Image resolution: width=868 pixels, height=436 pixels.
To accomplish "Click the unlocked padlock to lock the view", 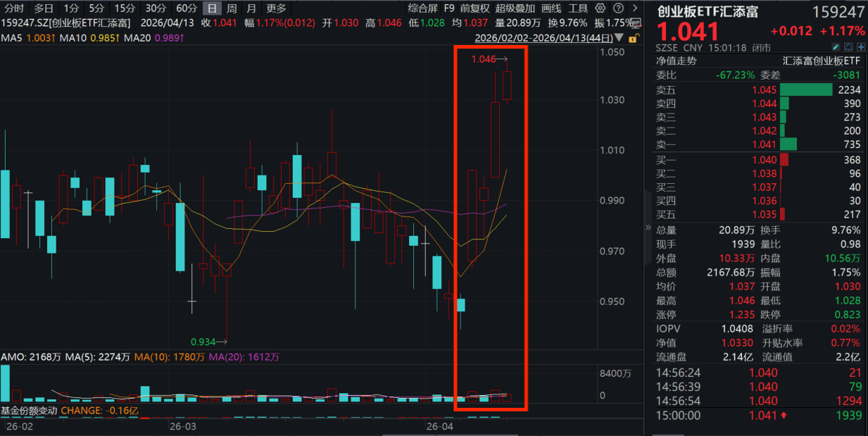I will coord(633,39).
